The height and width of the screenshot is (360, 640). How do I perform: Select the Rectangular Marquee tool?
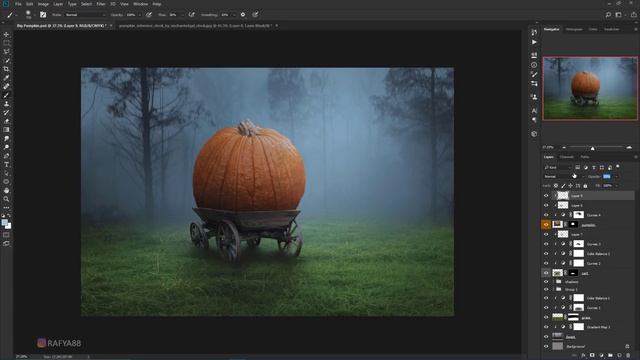click(6, 43)
